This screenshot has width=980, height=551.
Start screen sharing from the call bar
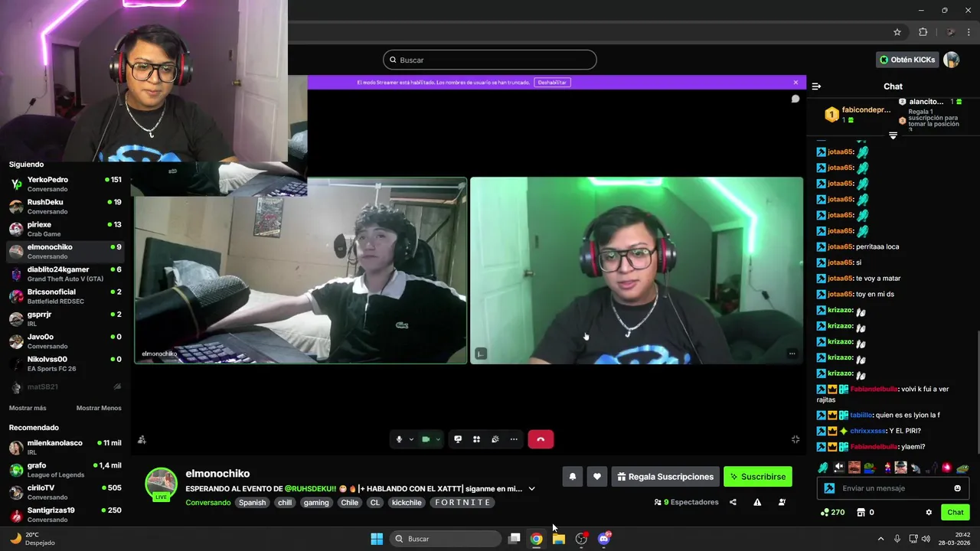(458, 439)
